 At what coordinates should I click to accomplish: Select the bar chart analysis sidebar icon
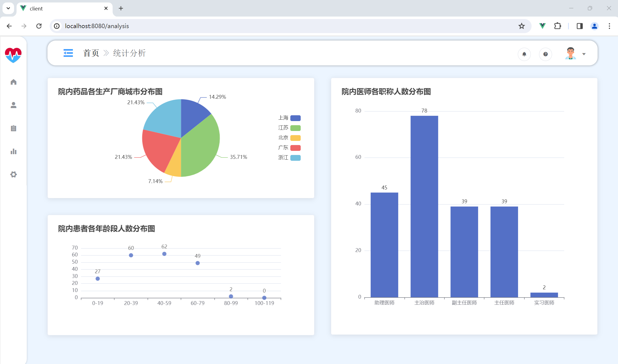(x=14, y=151)
